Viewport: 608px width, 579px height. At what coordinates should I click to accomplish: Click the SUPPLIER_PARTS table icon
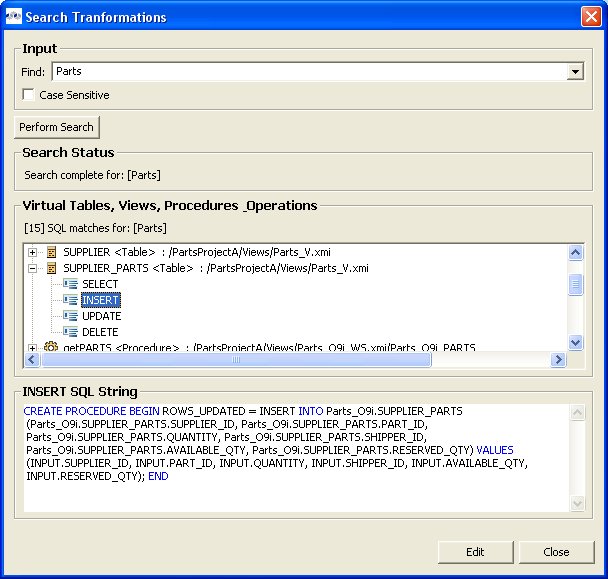tap(51, 268)
